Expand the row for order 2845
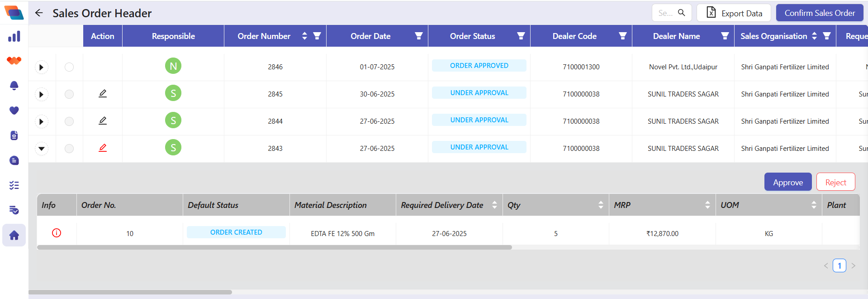 (42, 94)
